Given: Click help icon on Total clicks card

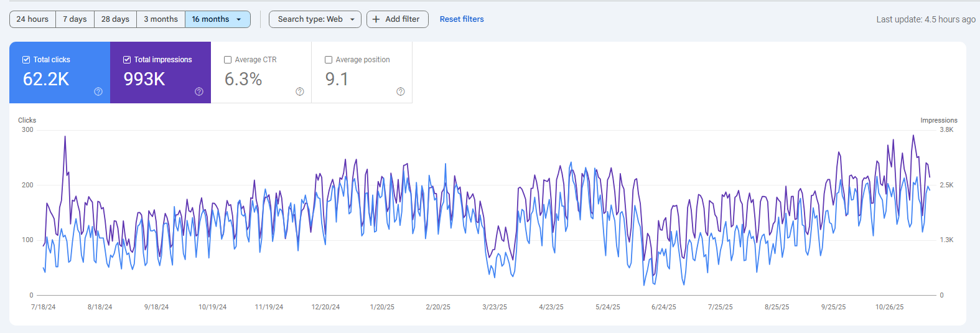Looking at the screenshot, I should [98, 91].
